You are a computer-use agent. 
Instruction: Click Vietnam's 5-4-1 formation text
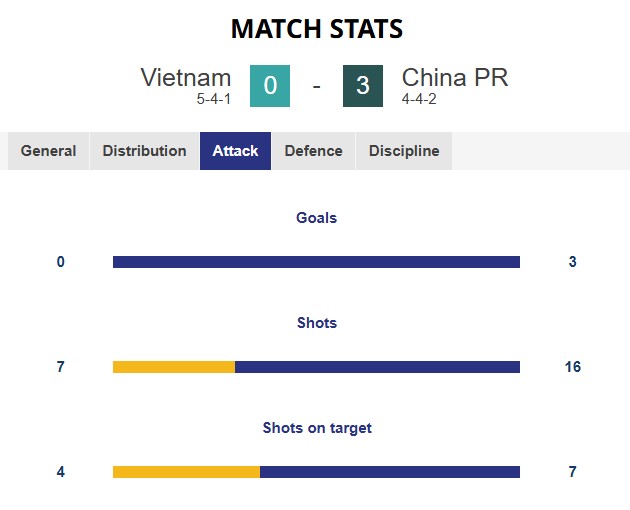[214, 99]
